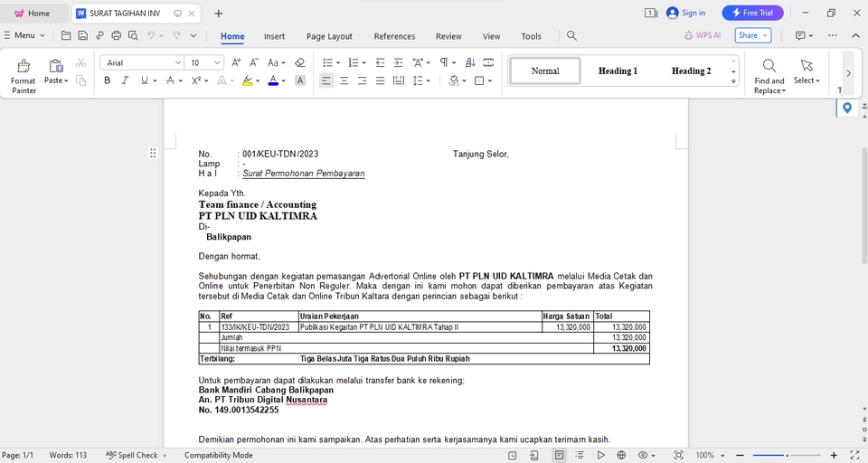This screenshot has width=868, height=463.
Task: Click the Open folder icon in quick toolbar
Action: [x=66, y=35]
